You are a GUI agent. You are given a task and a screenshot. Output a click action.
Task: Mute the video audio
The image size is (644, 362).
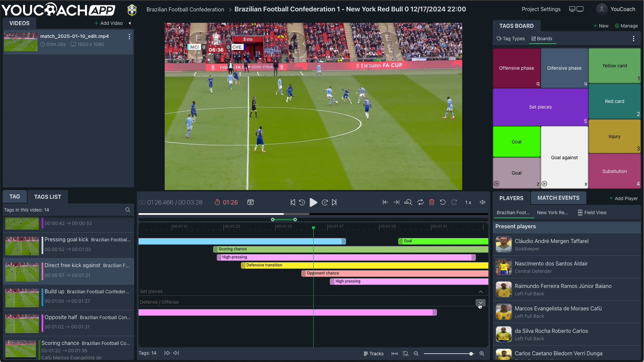point(482,202)
